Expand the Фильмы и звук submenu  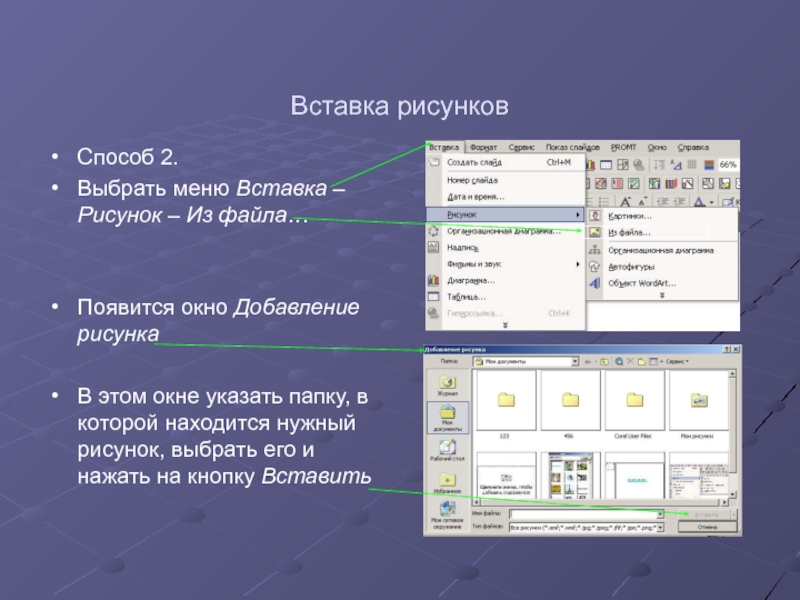(506, 264)
